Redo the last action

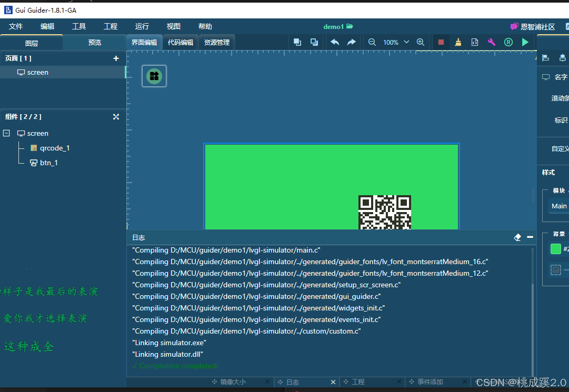(351, 42)
